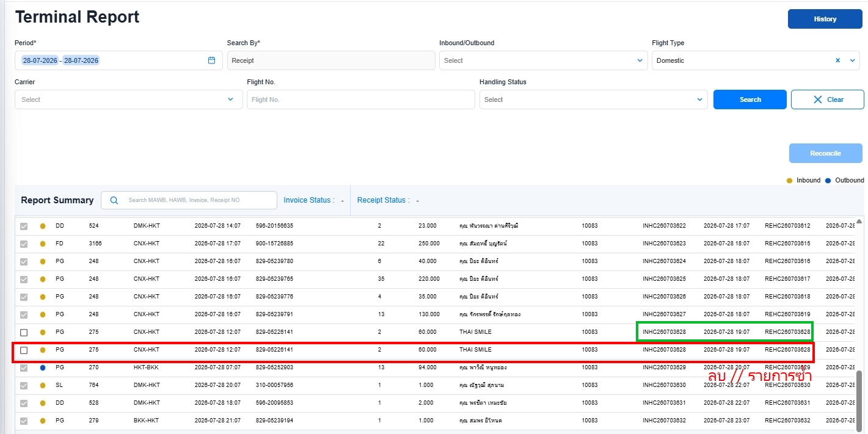Click the X icon on Clear button
Image resolution: width=868 pixels, height=434 pixels.
tap(818, 99)
